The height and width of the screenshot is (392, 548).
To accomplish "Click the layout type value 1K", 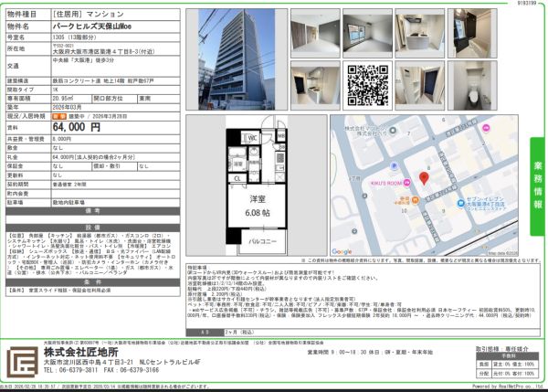I will (56, 90).
